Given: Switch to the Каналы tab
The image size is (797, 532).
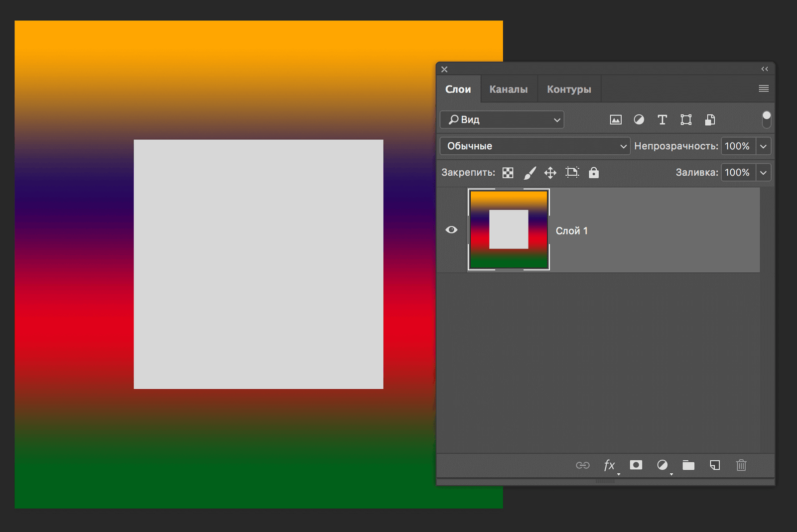Looking at the screenshot, I should click(x=509, y=89).
